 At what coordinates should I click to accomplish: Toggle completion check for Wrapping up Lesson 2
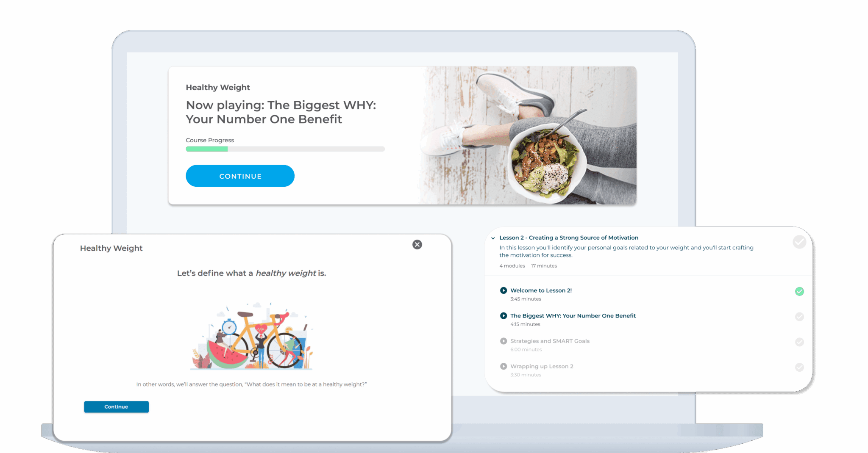799,367
